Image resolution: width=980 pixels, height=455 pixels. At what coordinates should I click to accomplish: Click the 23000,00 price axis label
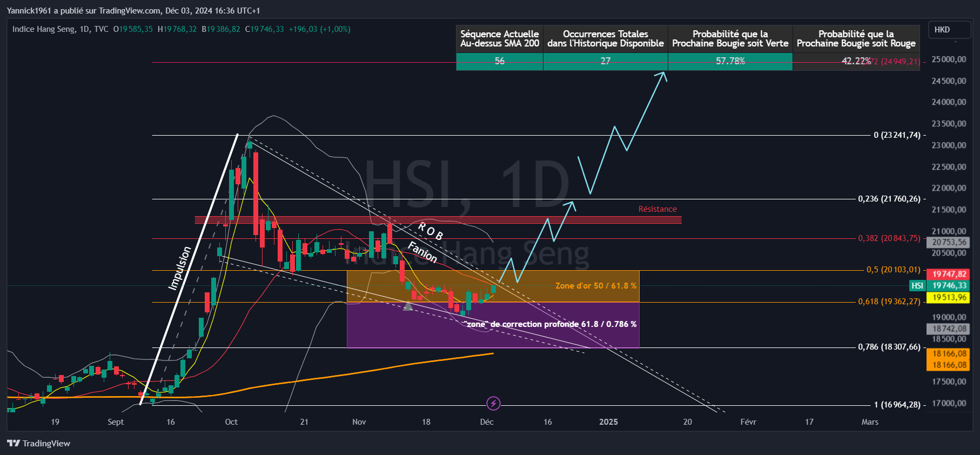(x=949, y=145)
